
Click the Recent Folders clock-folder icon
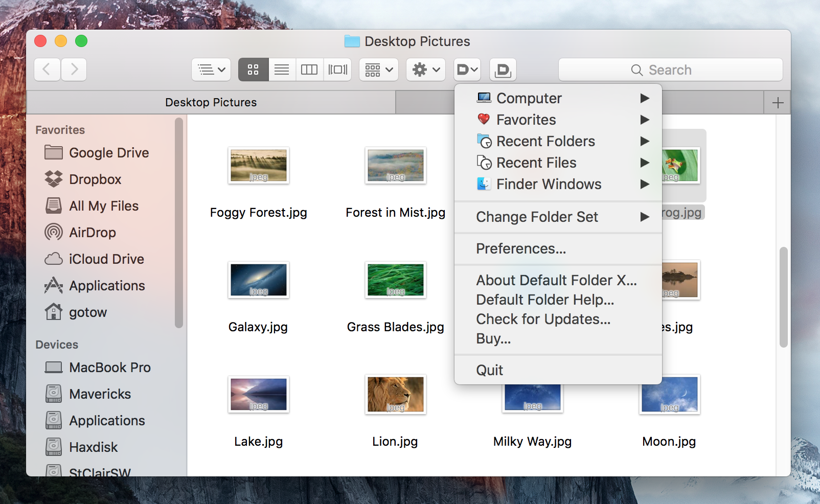pos(484,141)
